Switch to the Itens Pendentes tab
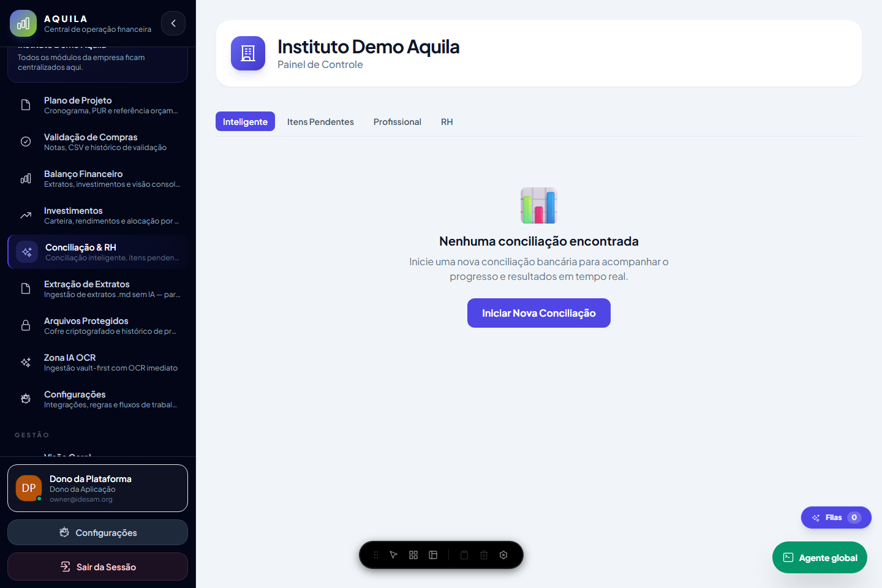882x588 pixels. point(320,121)
